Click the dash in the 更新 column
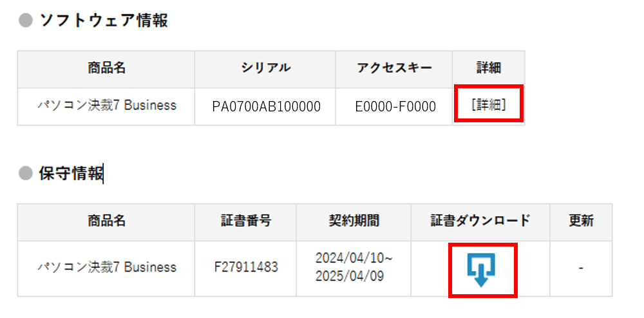Screen dimensions: 644x318 point(581,268)
